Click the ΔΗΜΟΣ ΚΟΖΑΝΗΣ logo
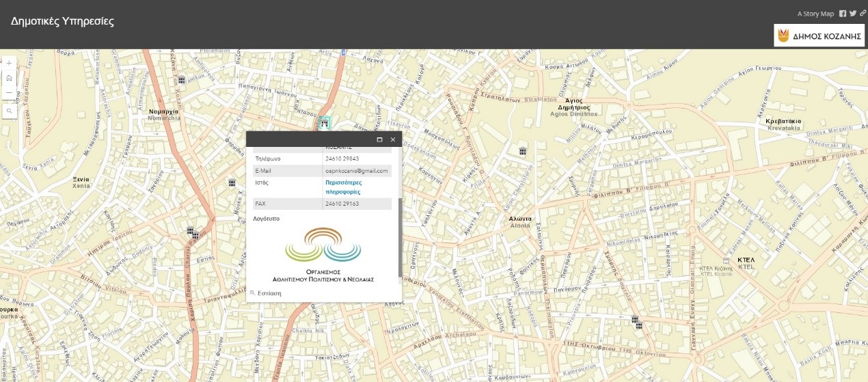868x382 pixels. click(x=819, y=36)
